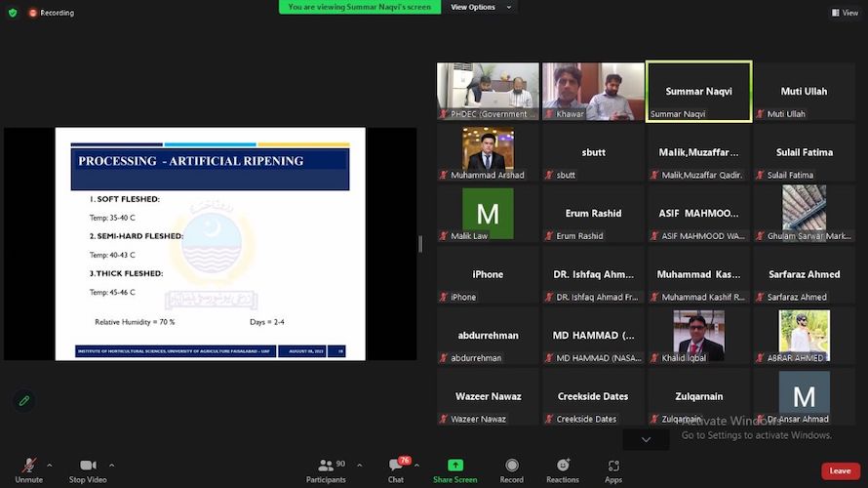
Task: Select Muhammad Arshad's video thumbnail
Action: click(488, 152)
